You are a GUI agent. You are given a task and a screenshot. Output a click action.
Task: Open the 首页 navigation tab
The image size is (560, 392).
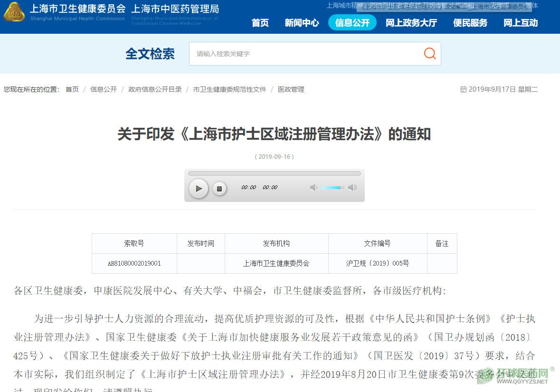pos(260,23)
